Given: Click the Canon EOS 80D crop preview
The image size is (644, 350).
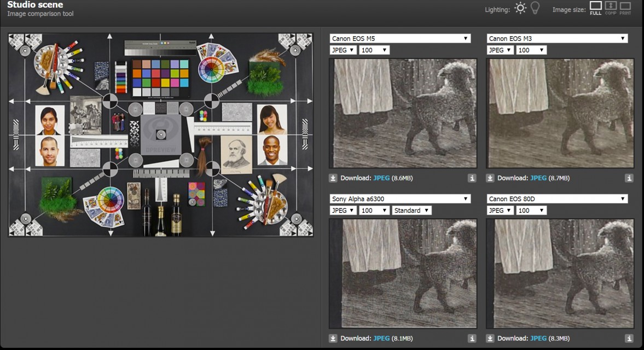Looking at the screenshot, I should (560, 273).
